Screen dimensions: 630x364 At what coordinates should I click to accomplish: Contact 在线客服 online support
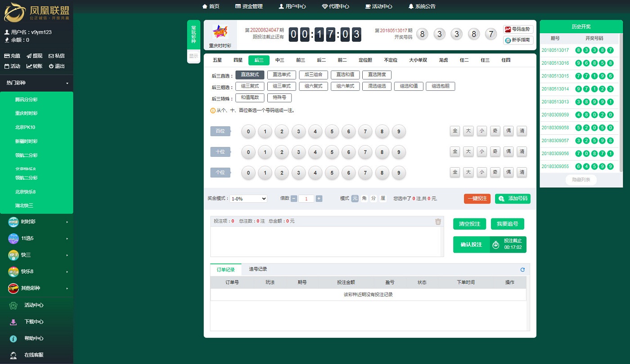tap(34, 355)
